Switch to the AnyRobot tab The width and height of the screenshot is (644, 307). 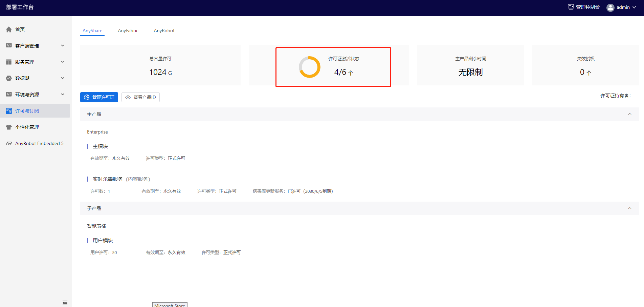[x=164, y=30]
